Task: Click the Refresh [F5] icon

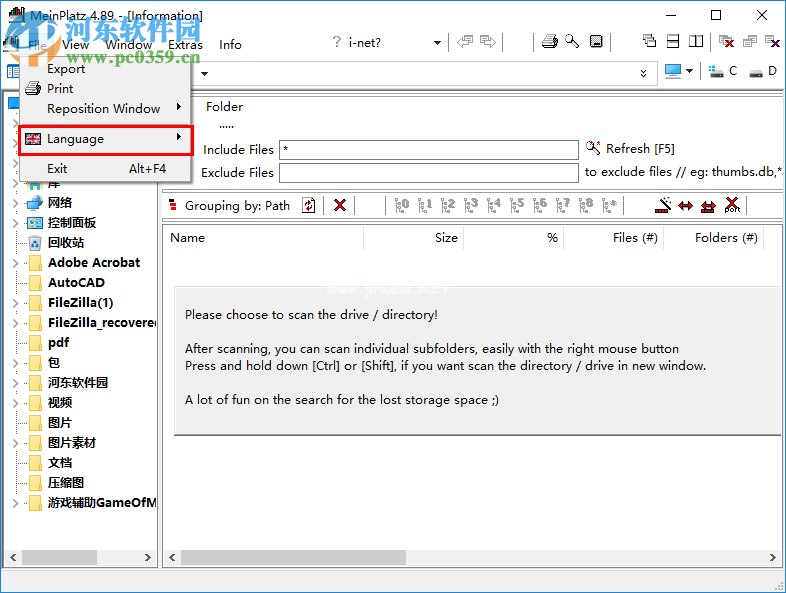Action: click(593, 148)
